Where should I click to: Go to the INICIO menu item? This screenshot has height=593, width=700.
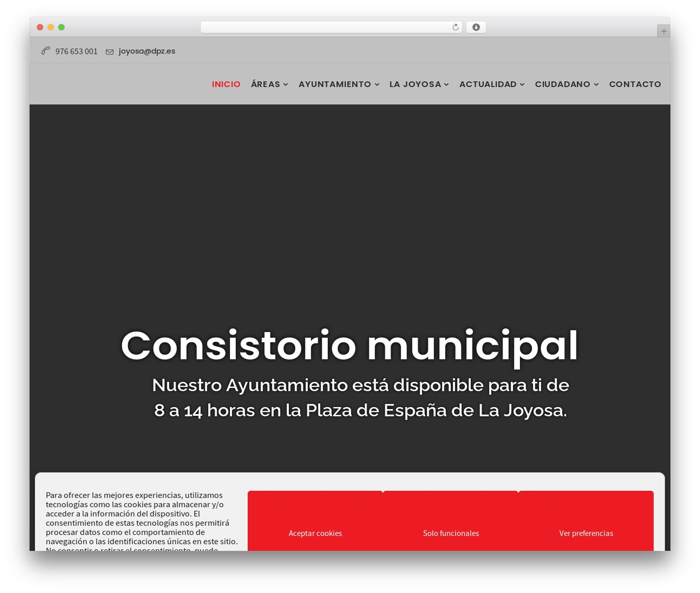pyautogui.click(x=226, y=84)
